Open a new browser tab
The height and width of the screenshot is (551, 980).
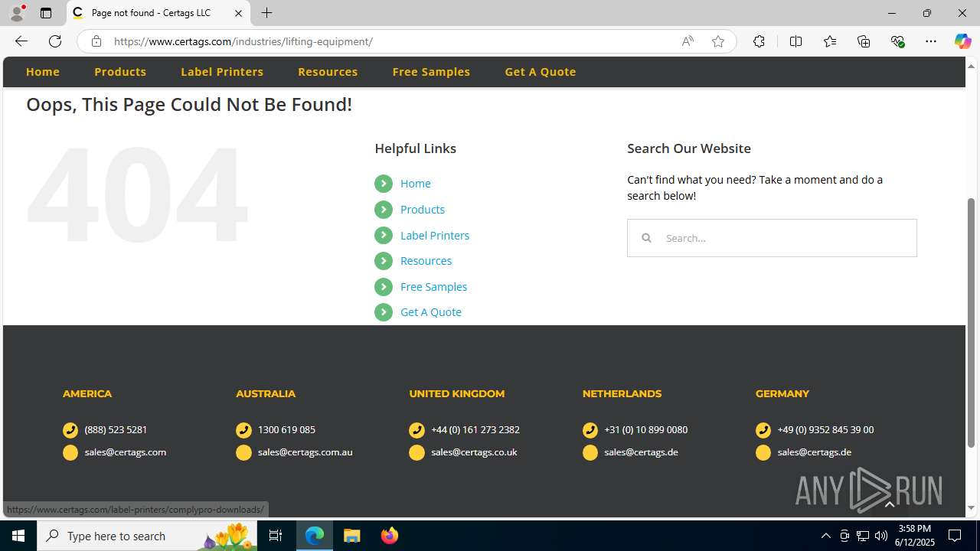pos(266,13)
